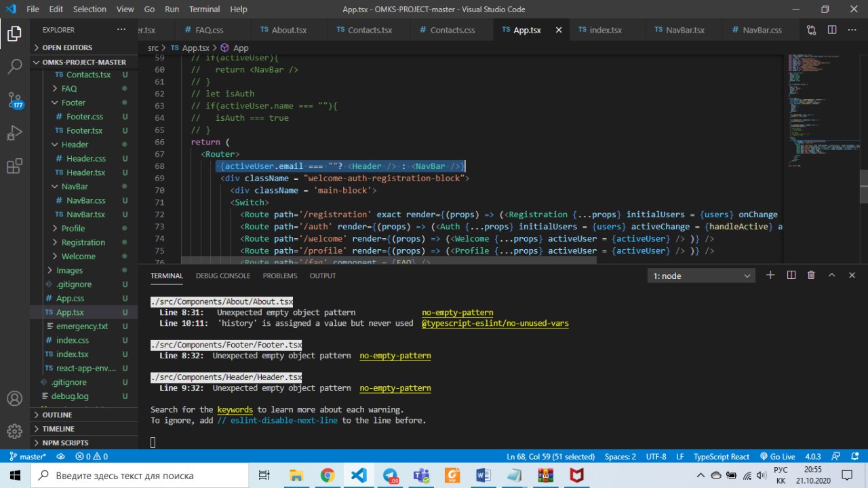Image resolution: width=868 pixels, height=488 pixels.
Task: Create a new terminal with plus icon
Action: tap(770, 275)
